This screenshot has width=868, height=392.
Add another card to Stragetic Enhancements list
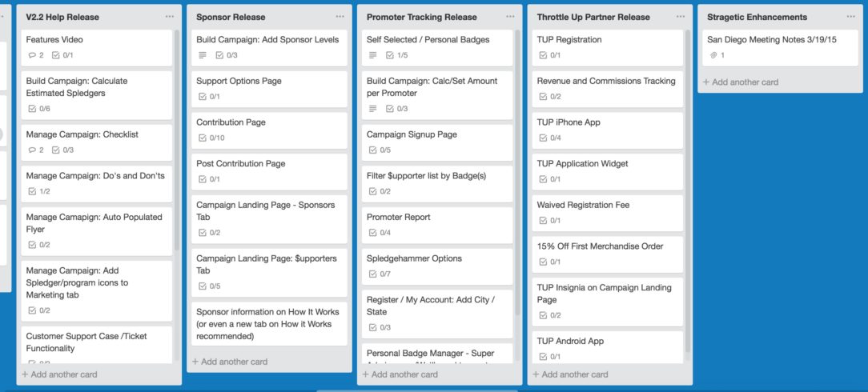[x=740, y=82]
